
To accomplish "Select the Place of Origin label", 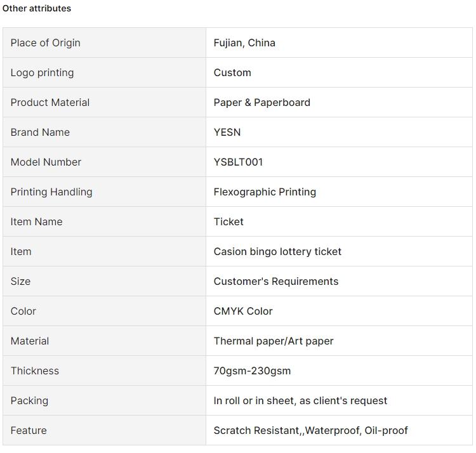I will 46,43.
